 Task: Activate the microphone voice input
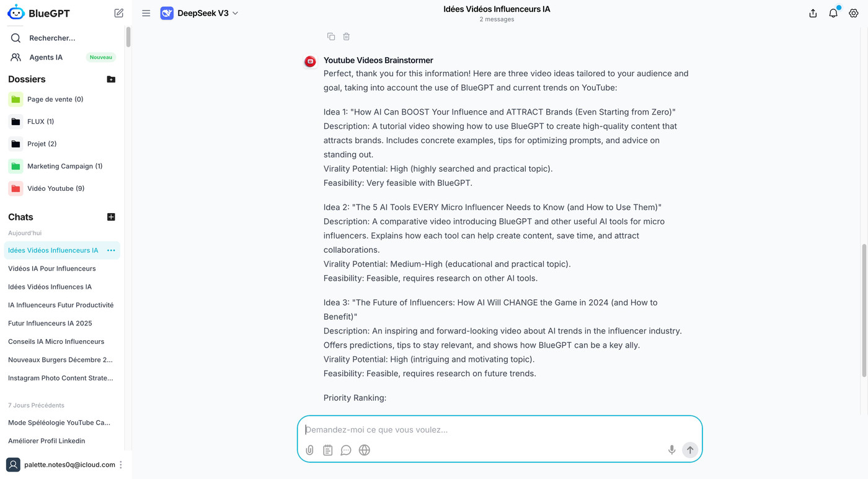pyautogui.click(x=671, y=450)
